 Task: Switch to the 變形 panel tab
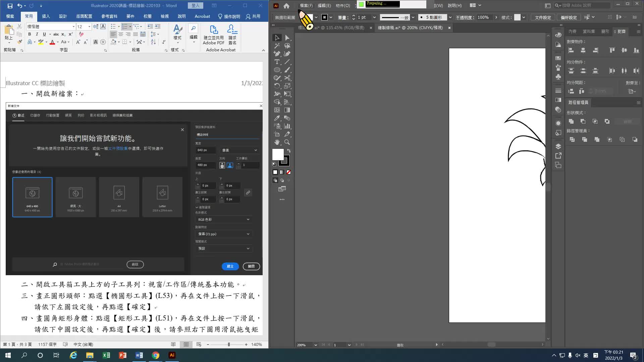[x=605, y=31]
